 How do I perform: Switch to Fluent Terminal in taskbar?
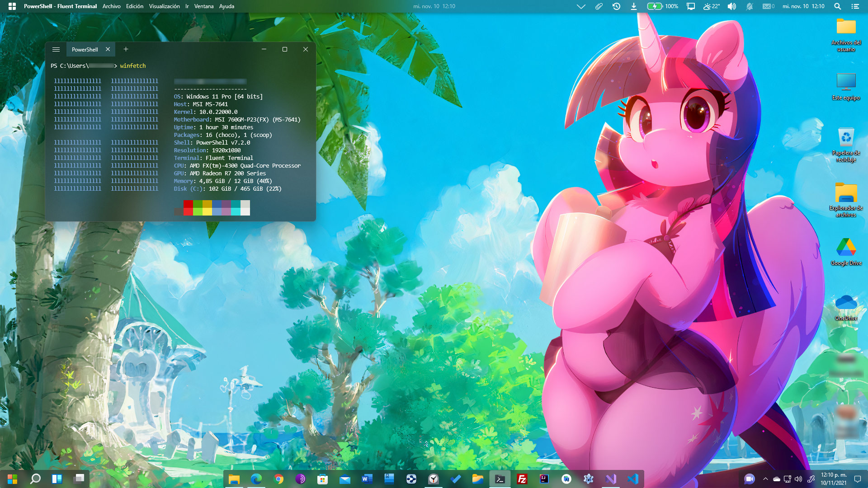pos(500,479)
